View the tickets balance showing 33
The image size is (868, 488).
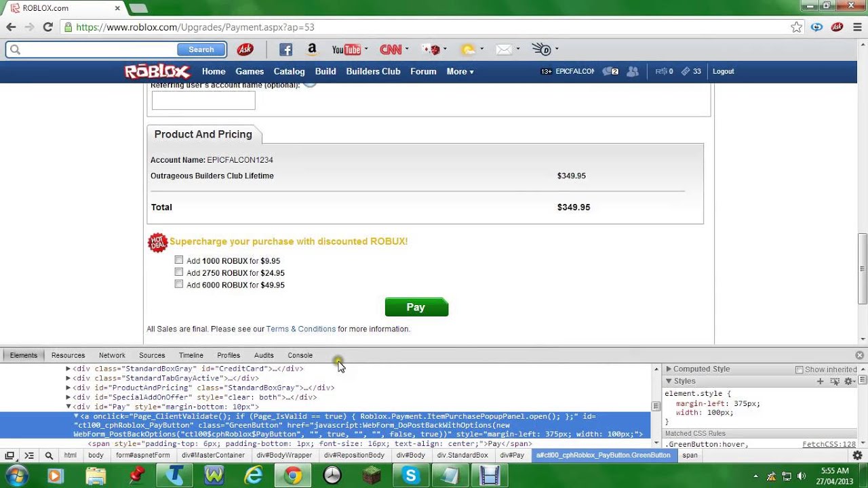(x=691, y=71)
